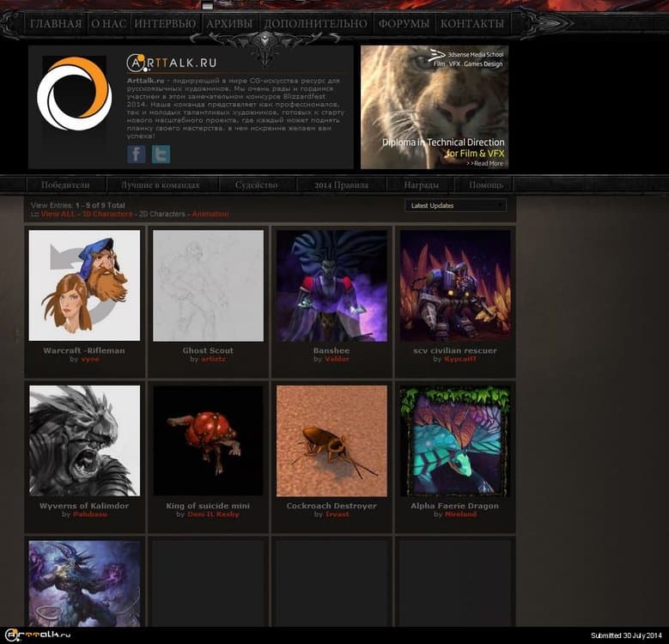This screenshot has width=669, height=644.
Task: Click the Banshee title text
Action: click(x=331, y=350)
